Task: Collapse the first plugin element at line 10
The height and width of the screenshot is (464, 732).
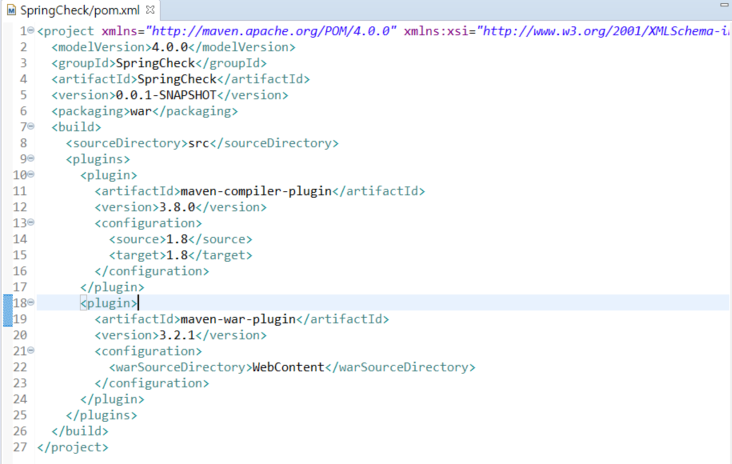Action: 31,174
